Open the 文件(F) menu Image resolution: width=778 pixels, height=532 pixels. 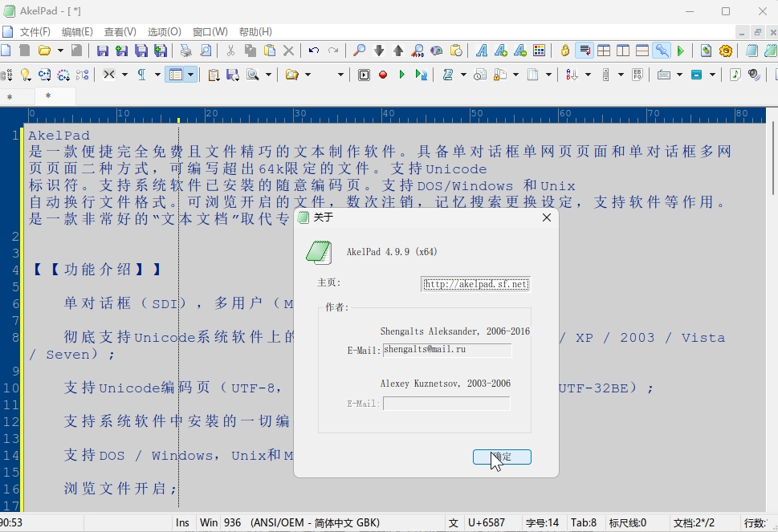pos(35,32)
